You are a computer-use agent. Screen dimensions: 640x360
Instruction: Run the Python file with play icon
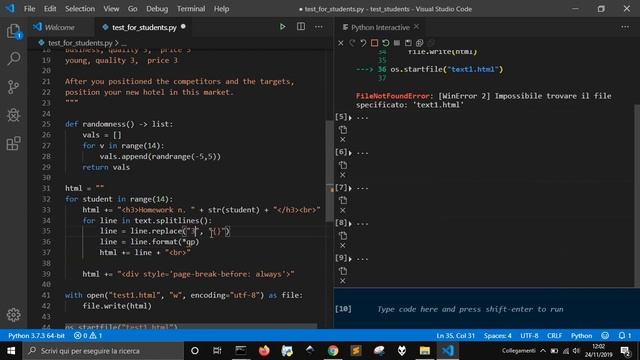pos(282,27)
